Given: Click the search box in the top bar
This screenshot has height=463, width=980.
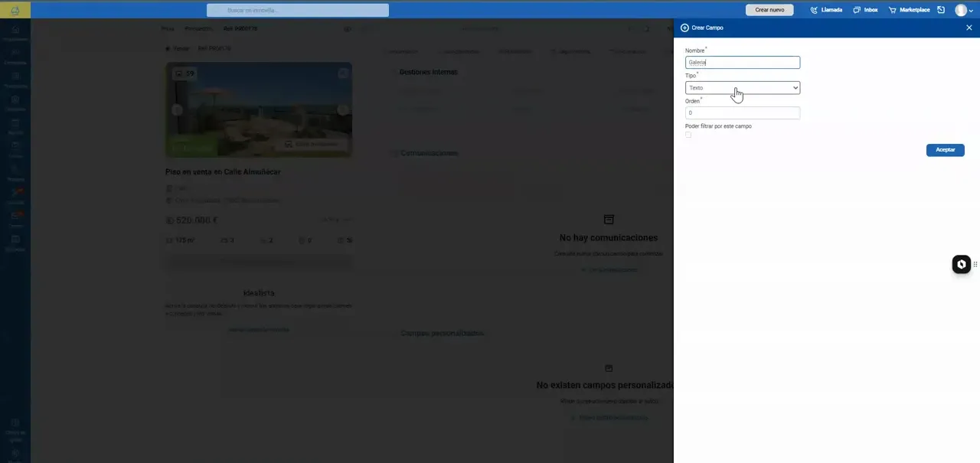Looking at the screenshot, I should coord(298,10).
